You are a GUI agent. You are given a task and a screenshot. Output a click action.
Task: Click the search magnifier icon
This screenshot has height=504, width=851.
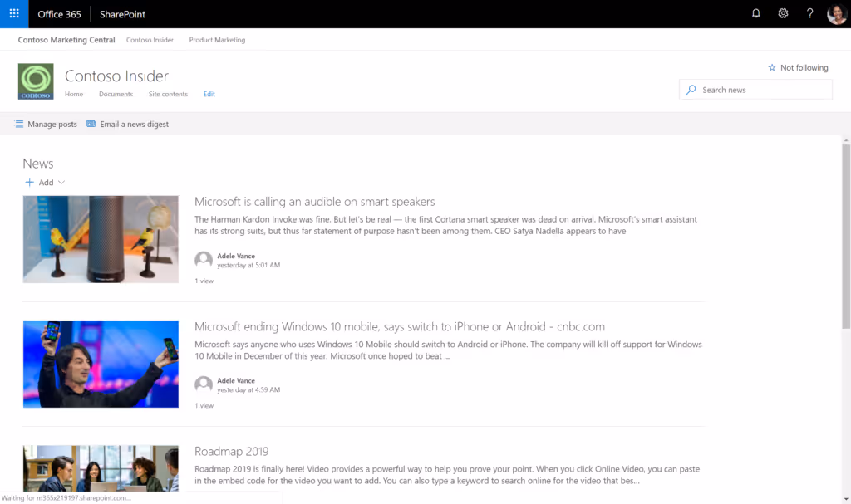[x=691, y=90]
